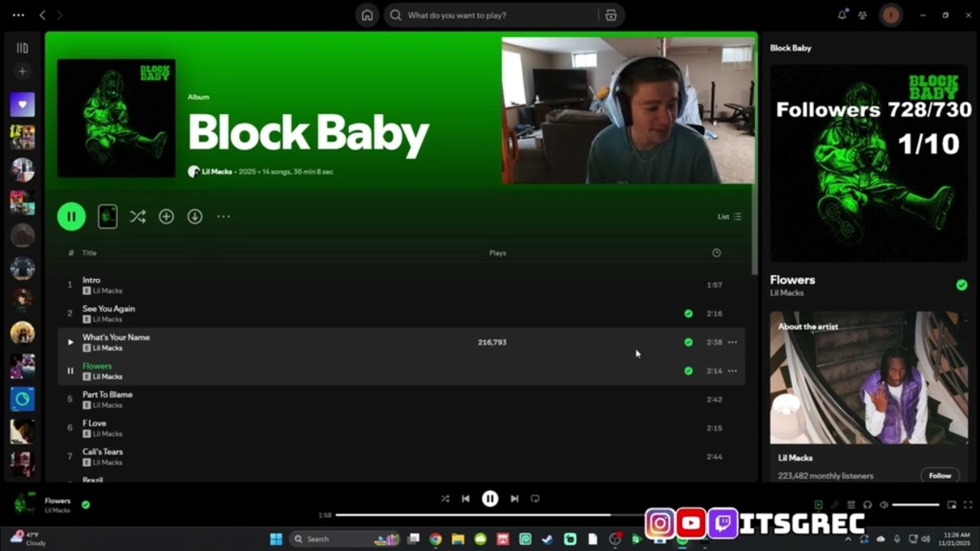Image resolution: width=980 pixels, height=551 pixels.
Task: Open Google Chrome from the taskbar
Action: tap(436, 539)
